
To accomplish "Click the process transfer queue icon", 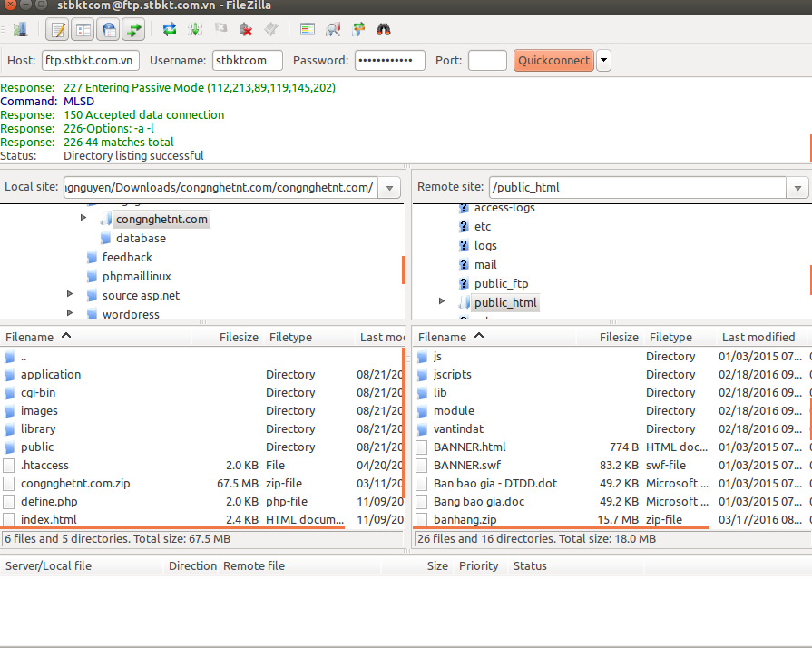I will coord(195,29).
